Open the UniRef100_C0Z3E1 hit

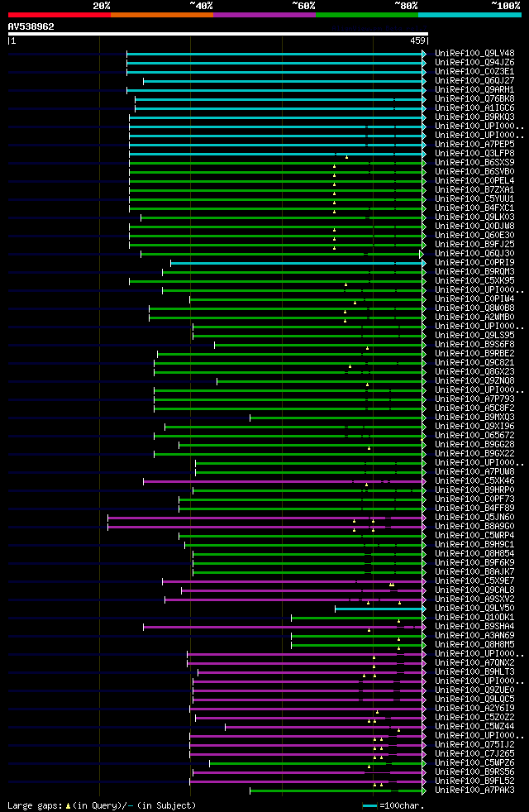tap(474, 71)
